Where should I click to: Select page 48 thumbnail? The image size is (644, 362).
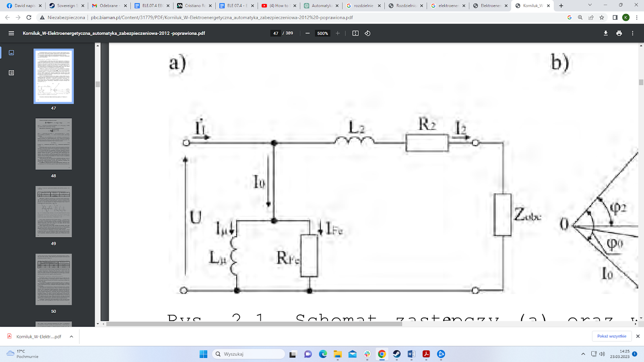click(54, 144)
